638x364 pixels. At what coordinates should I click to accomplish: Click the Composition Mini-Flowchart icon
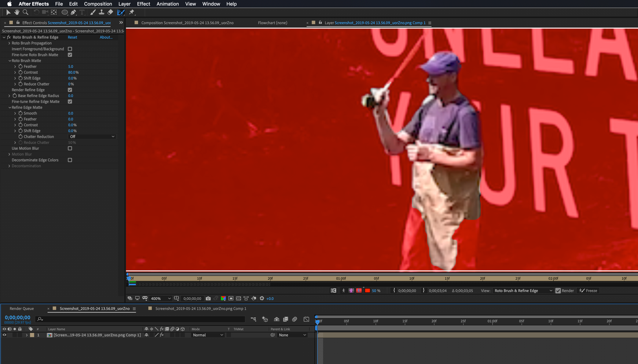tap(254, 319)
